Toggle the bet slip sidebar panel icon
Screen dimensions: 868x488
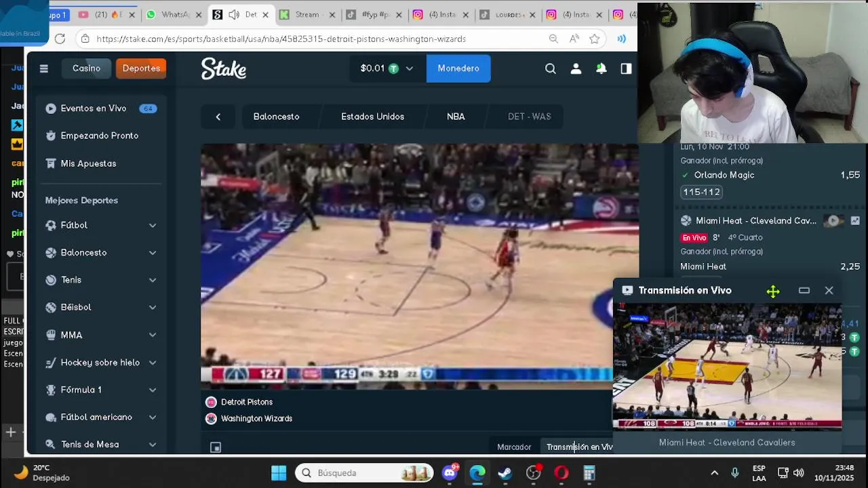point(626,68)
